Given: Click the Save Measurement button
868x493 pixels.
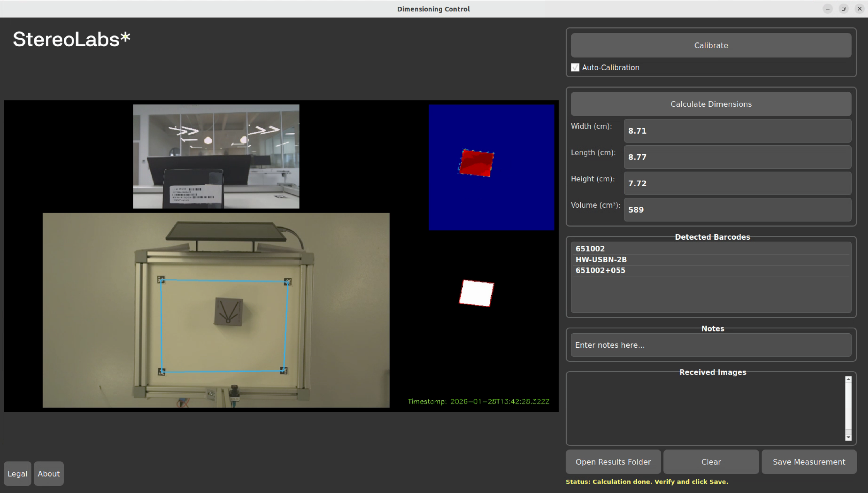Looking at the screenshot, I should [x=809, y=462].
